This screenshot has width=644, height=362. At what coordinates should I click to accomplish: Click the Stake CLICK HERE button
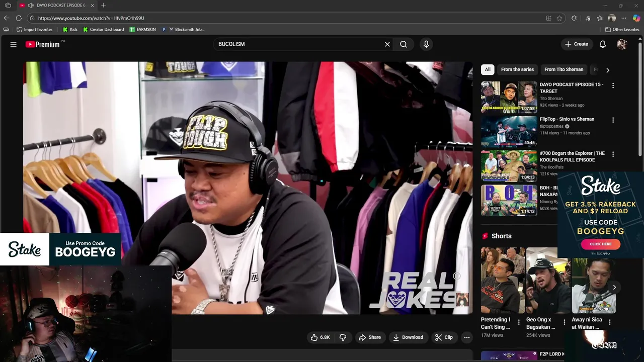coord(600,244)
